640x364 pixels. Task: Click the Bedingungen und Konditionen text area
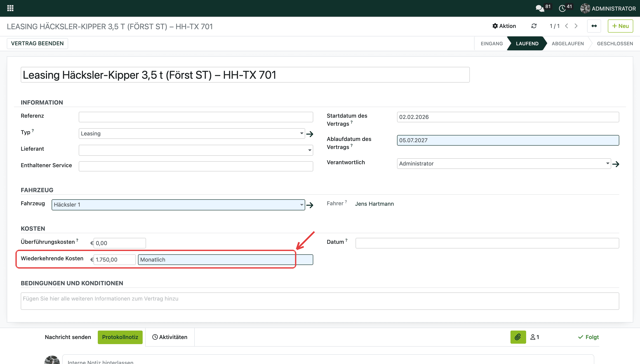tap(320, 301)
